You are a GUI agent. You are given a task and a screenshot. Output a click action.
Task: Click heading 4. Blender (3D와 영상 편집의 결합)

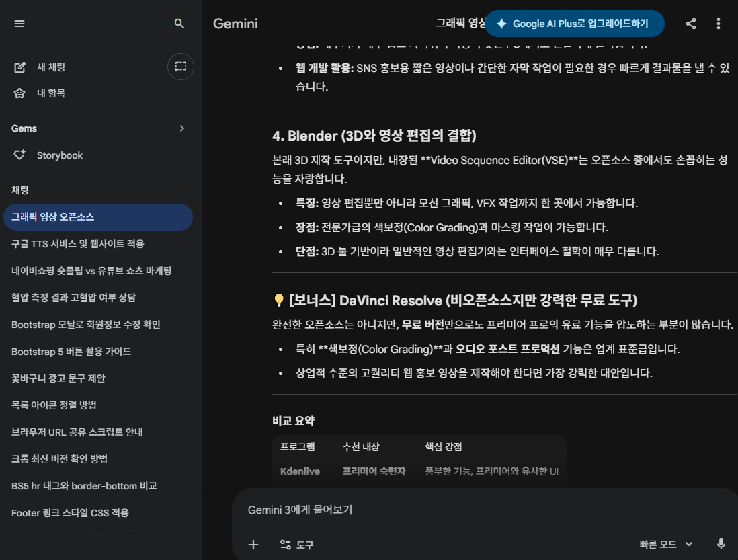click(374, 136)
